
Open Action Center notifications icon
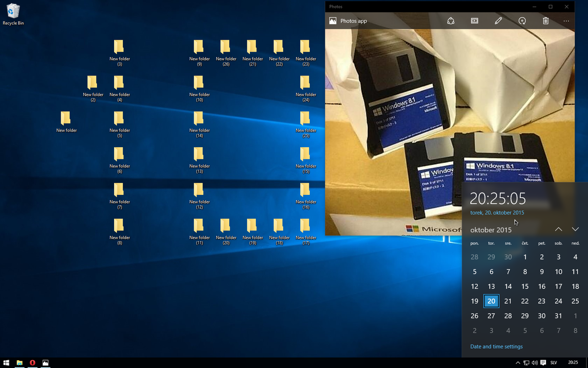[543, 363]
